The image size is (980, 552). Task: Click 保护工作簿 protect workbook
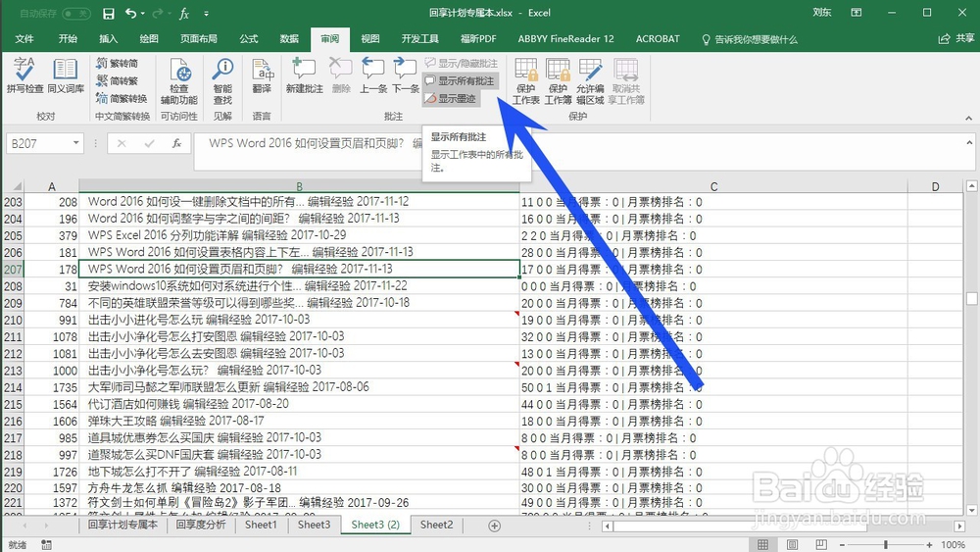point(558,81)
